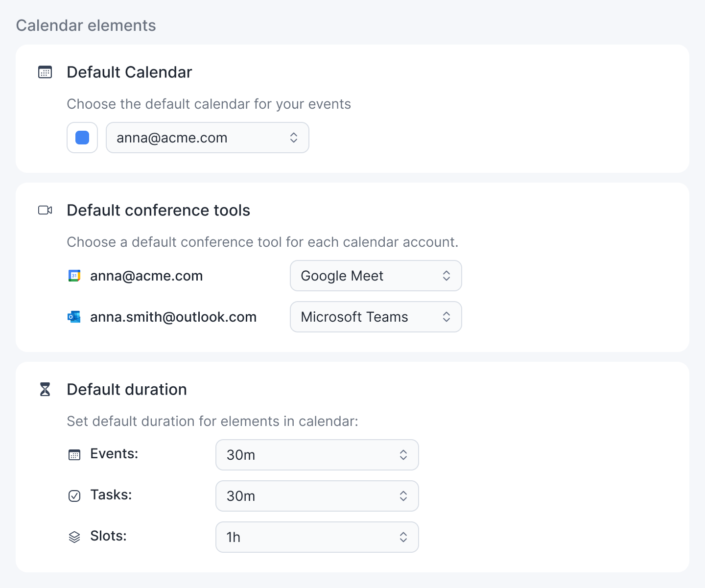705x588 pixels.
Task: Click the 'Tasks:' label
Action: [x=111, y=495]
